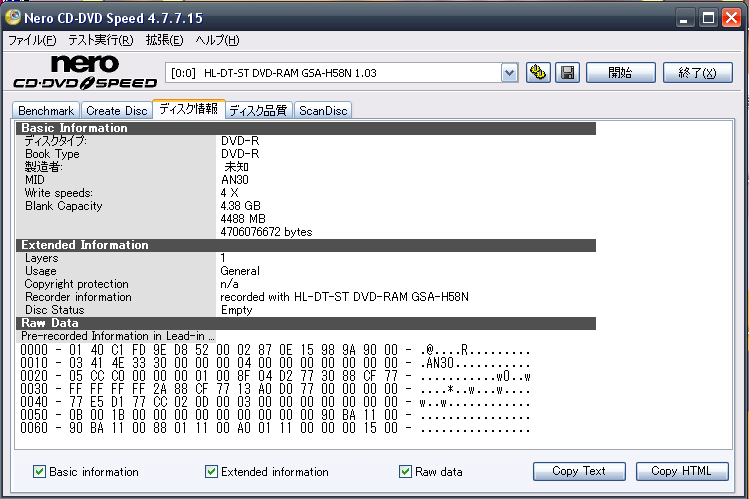Viewport: 749px width, 499px height.
Task: Click the Recorder information label
Action: click(x=78, y=297)
